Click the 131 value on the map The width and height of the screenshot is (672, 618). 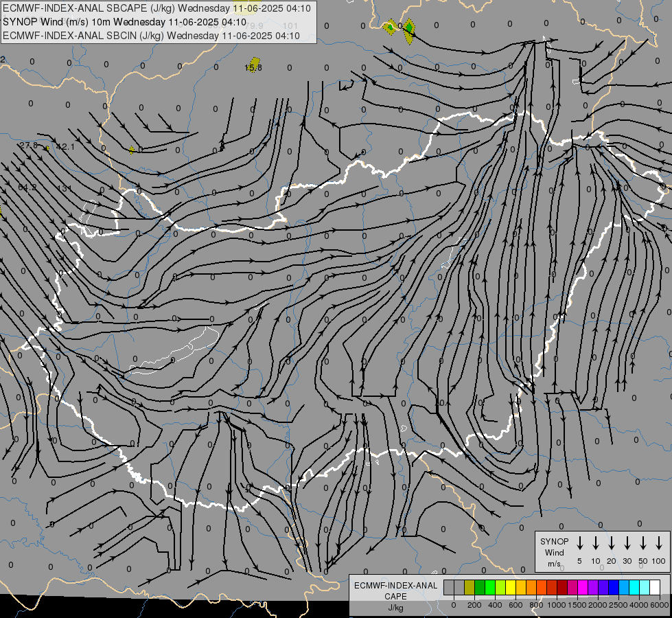tap(65, 188)
